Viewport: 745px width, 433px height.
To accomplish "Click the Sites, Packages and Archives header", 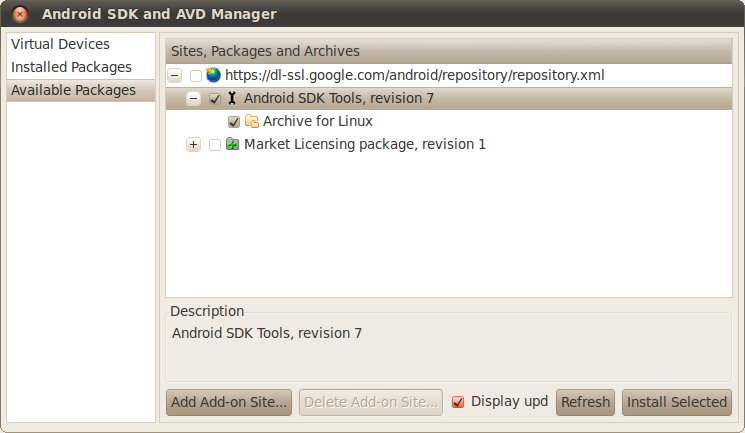I will click(449, 51).
